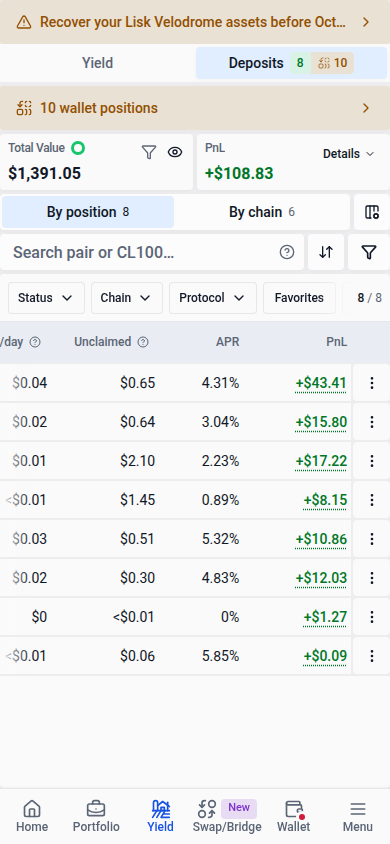The image size is (390, 844).
Task: Click the +$12.03 PnL value
Action: click(x=321, y=578)
